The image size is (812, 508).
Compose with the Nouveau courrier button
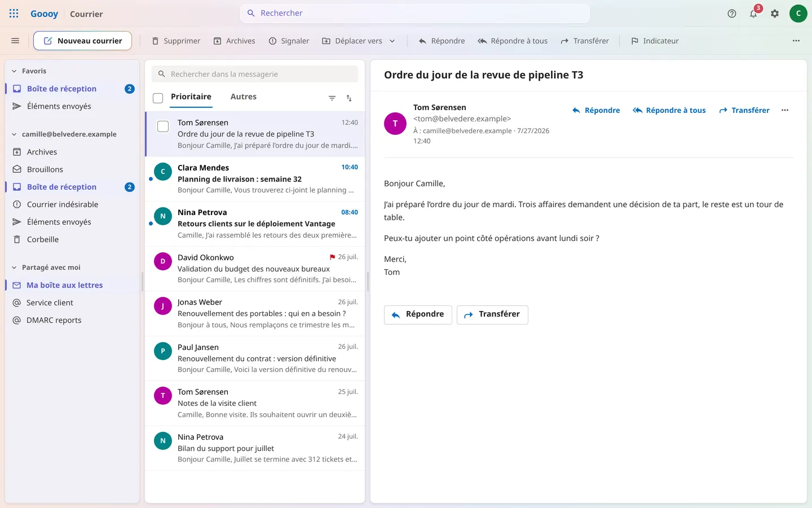82,41
